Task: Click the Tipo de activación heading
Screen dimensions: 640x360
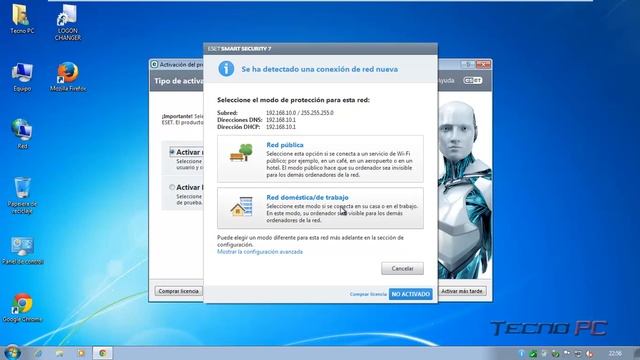Action: coord(178,81)
